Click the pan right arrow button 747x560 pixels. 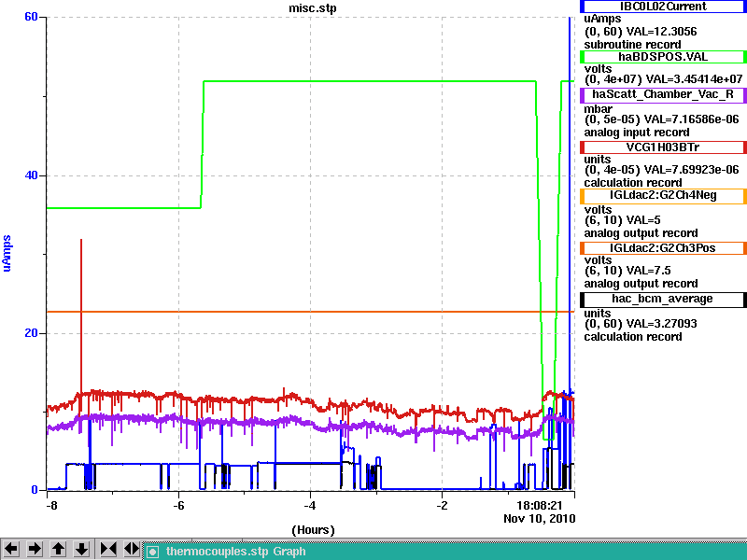[35, 549]
